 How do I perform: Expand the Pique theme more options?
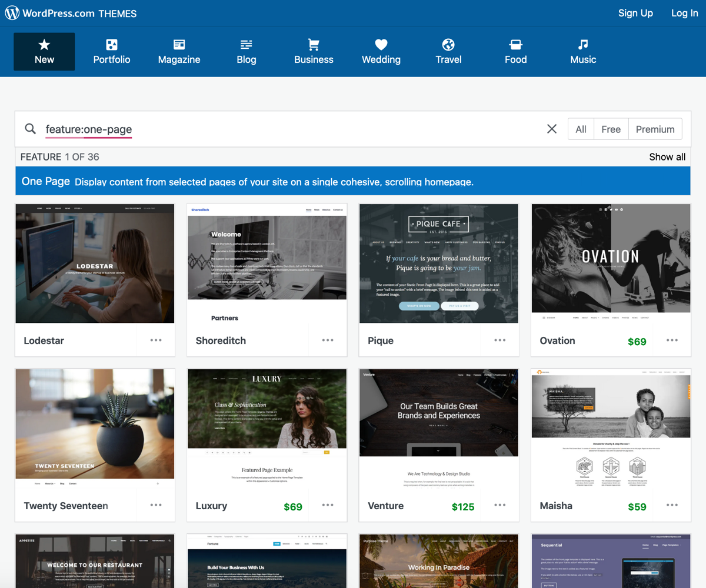point(500,340)
